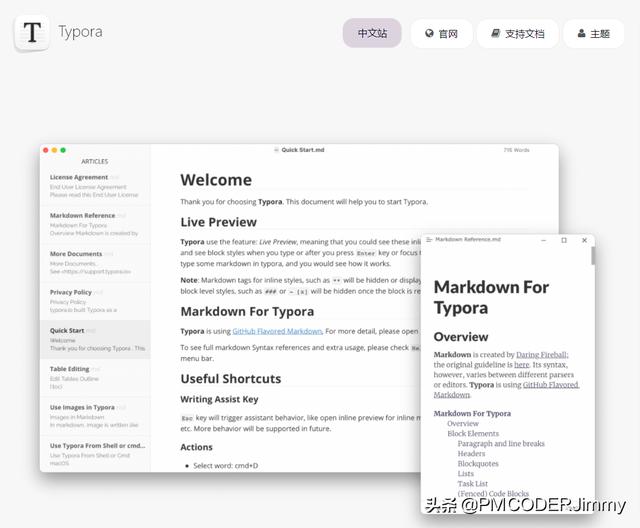Open the 官网 official site button

(x=442, y=33)
